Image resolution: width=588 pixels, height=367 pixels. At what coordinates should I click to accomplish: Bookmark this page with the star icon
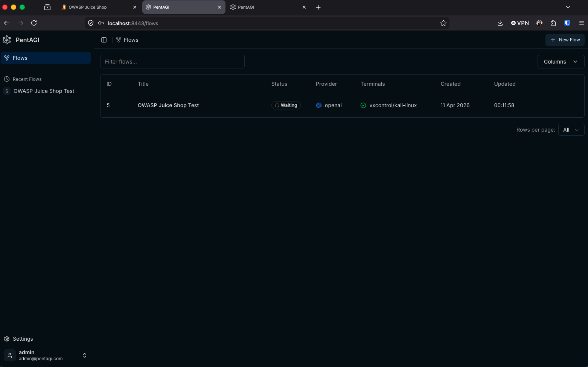click(443, 23)
